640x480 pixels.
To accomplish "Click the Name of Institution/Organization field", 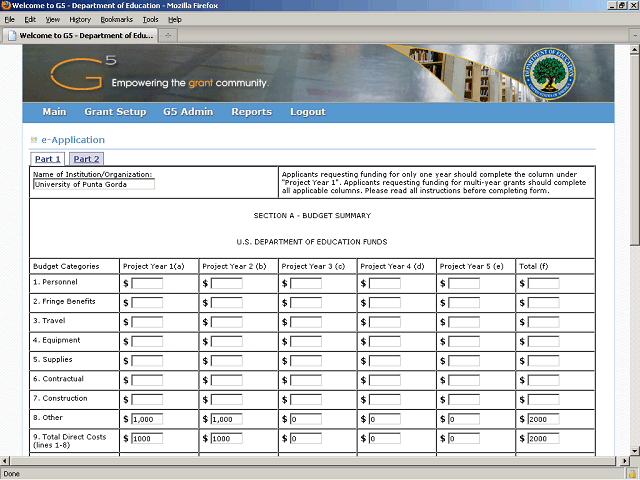I will point(94,184).
